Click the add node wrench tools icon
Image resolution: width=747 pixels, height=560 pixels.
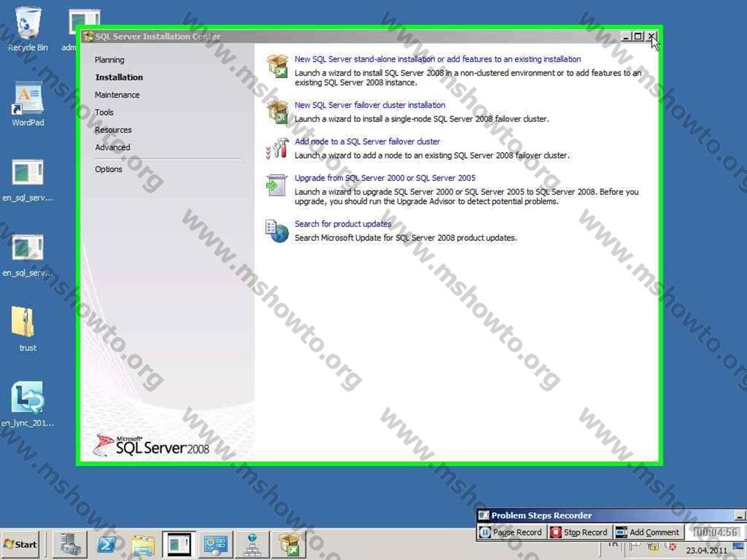277,148
